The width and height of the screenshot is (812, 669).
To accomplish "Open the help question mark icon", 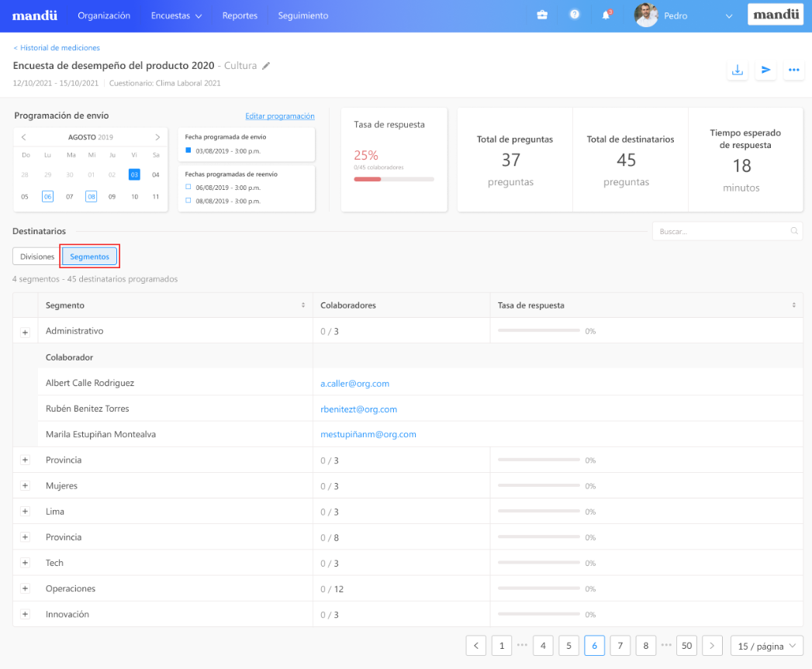I will point(575,15).
